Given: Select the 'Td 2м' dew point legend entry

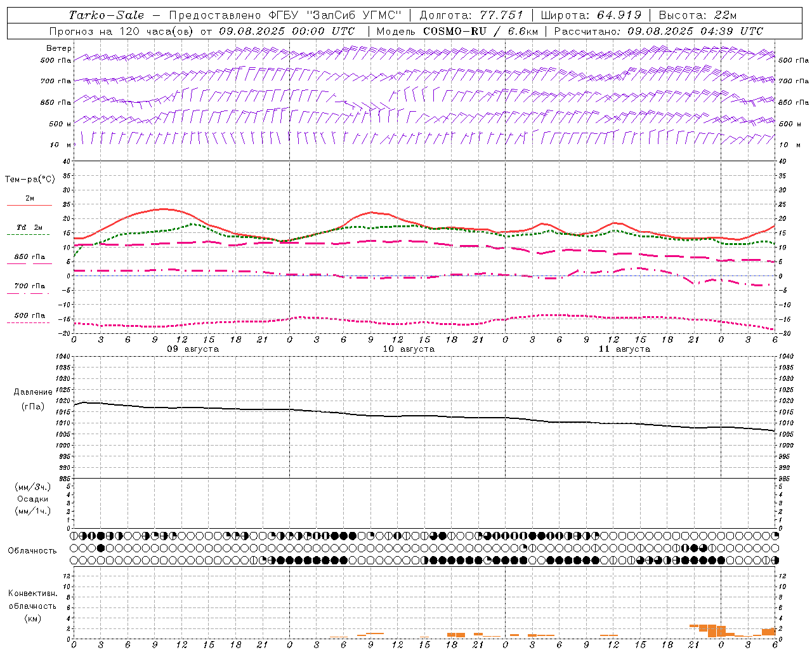Looking at the screenshot, I should click(x=30, y=227).
